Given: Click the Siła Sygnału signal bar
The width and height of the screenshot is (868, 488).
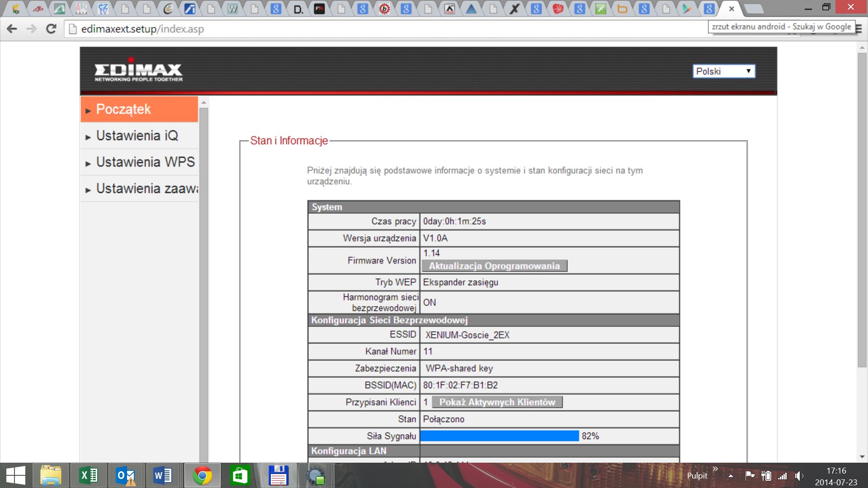Looking at the screenshot, I should (x=500, y=436).
